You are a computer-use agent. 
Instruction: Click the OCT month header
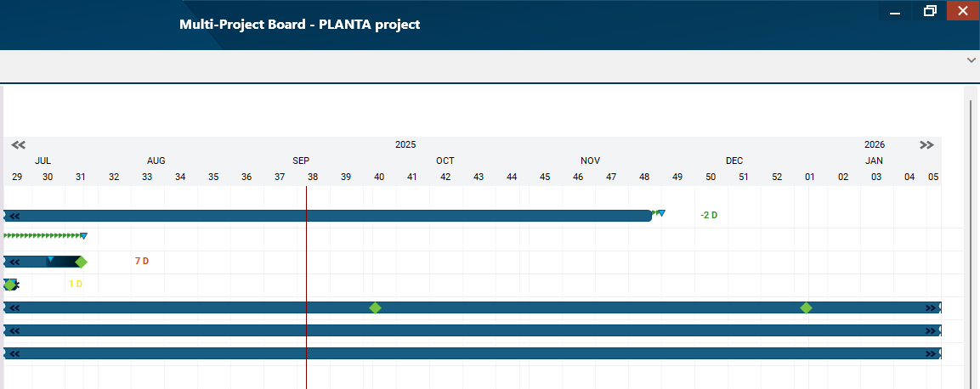[x=445, y=161]
